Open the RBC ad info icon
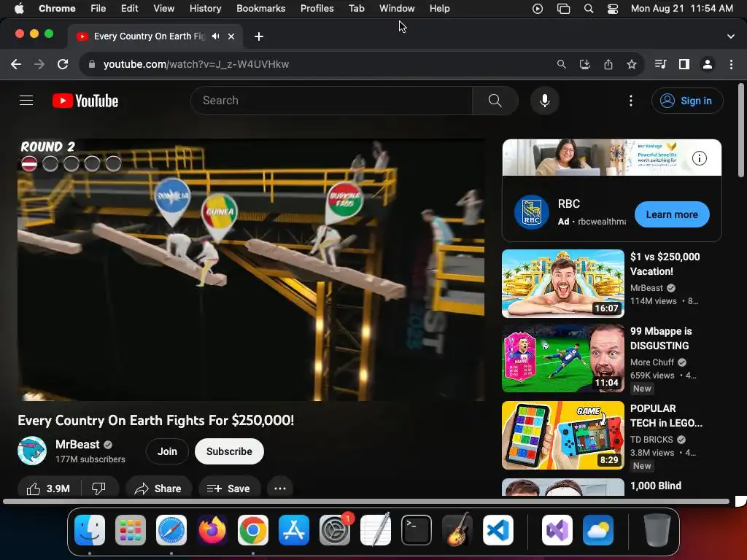 coord(699,158)
